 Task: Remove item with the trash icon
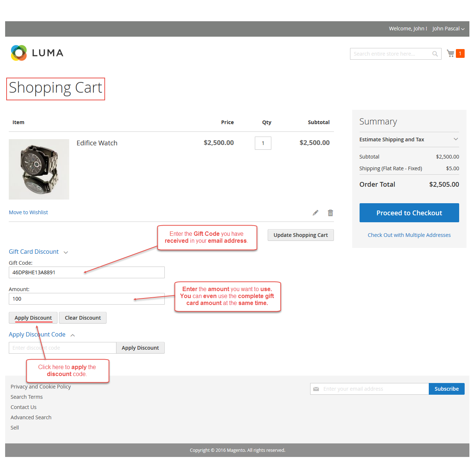[330, 213]
